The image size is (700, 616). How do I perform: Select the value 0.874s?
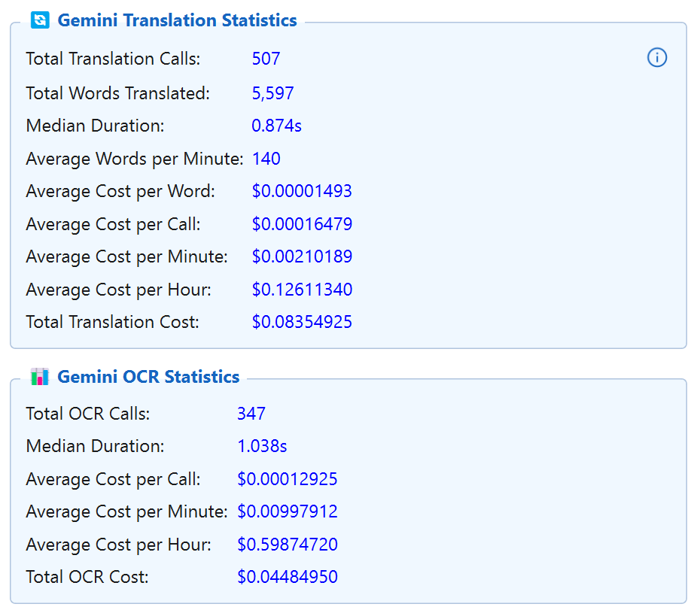pyautogui.click(x=277, y=126)
